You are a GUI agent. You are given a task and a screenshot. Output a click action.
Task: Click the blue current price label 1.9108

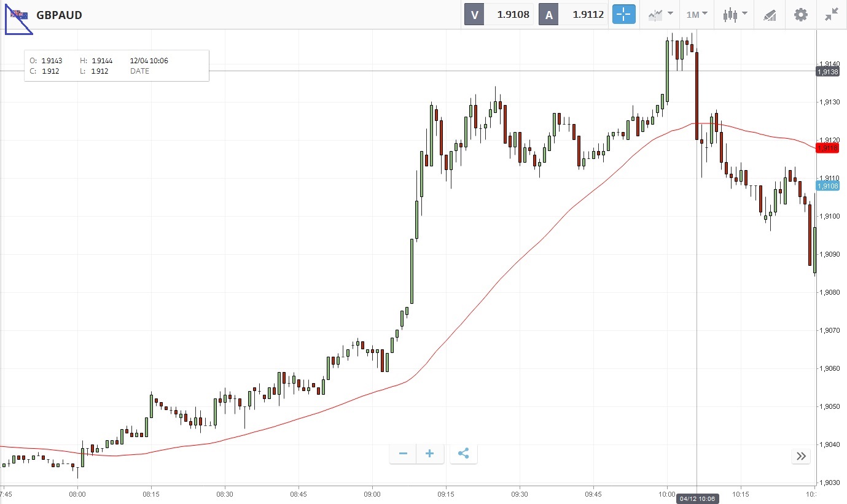click(x=827, y=185)
